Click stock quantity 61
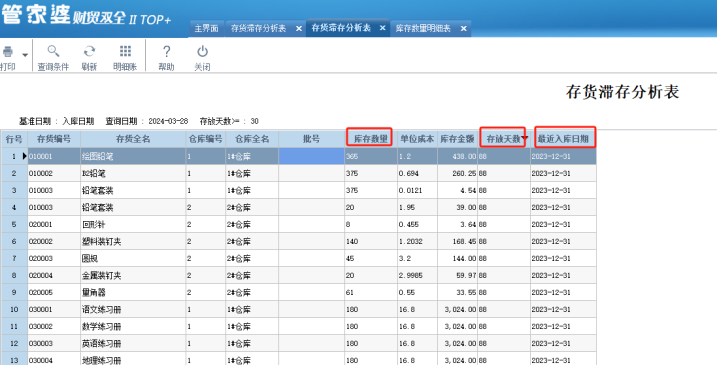This screenshot has width=718, height=365. point(371,292)
